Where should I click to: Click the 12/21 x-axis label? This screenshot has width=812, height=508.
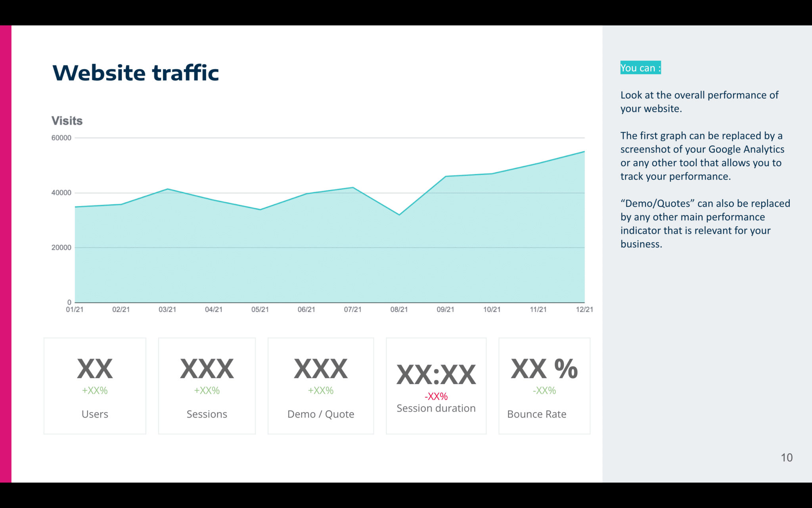(x=584, y=310)
